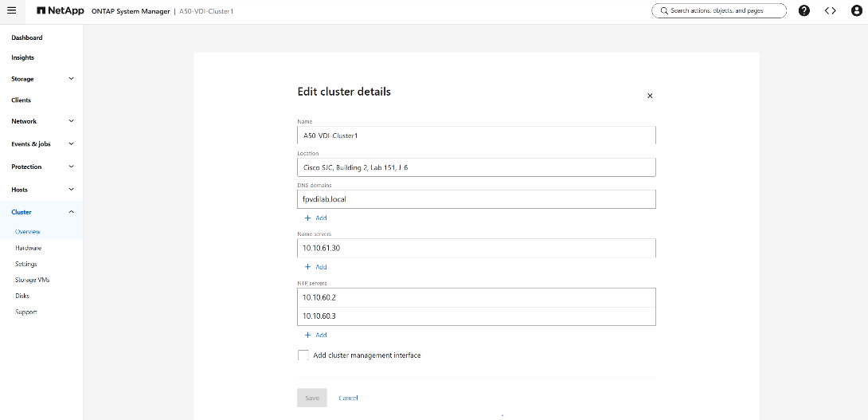
Task: Click the ONTAP System Manager title
Action: (x=131, y=11)
